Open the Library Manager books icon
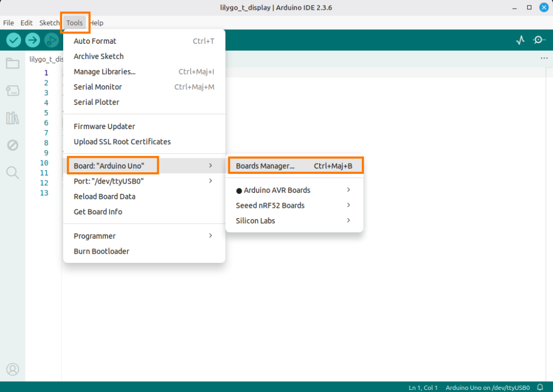The width and height of the screenshot is (553, 392). click(12, 118)
